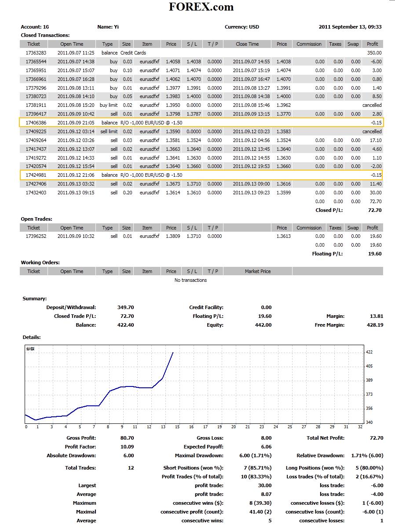Select the "Summary:" heading
The height and width of the screenshot is (532, 395).
35,299
